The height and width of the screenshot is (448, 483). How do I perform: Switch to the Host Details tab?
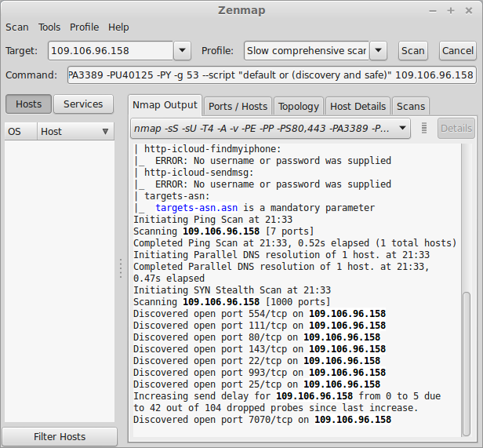[358, 107]
